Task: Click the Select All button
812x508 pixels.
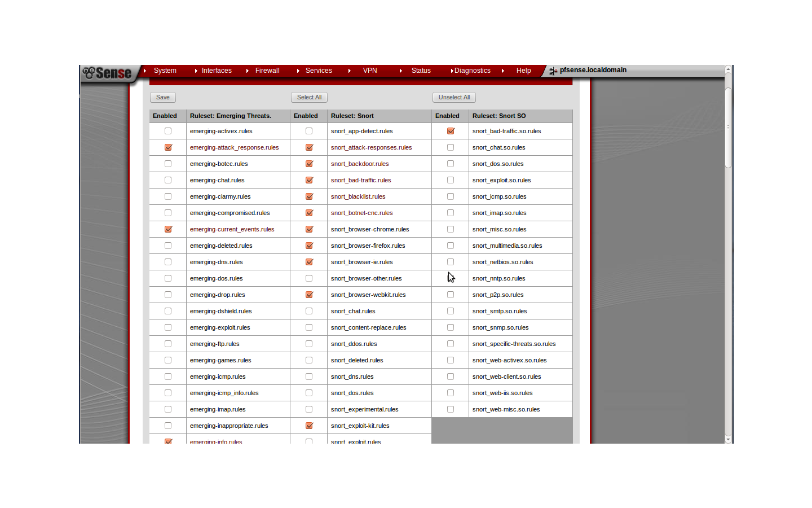Action: click(x=309, y=97)
